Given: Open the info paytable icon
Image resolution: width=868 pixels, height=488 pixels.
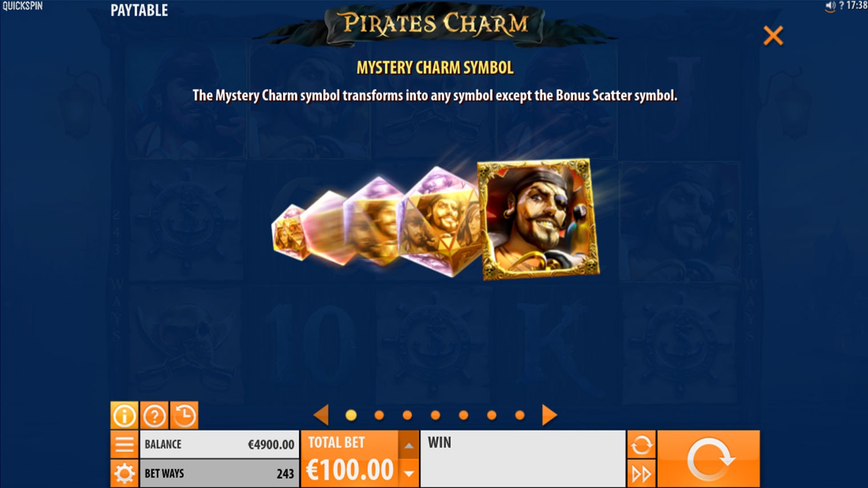Looking at the screenshot, I should pos(124,416).
